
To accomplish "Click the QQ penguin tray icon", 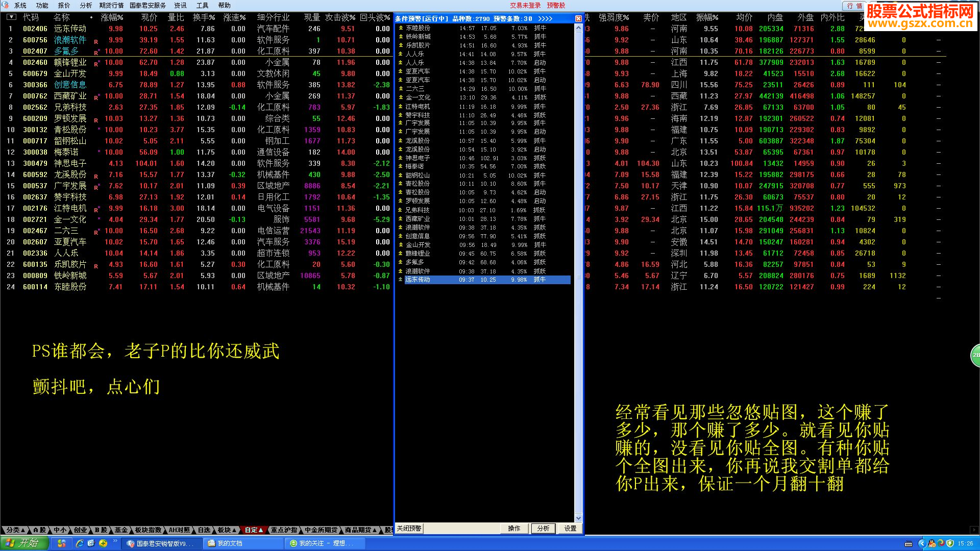I will tap(932, 543).
